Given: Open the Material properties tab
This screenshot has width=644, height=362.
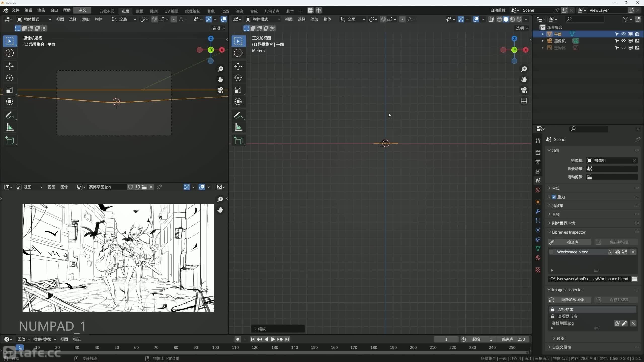Looking at the screenshot, I should point(538,258).
